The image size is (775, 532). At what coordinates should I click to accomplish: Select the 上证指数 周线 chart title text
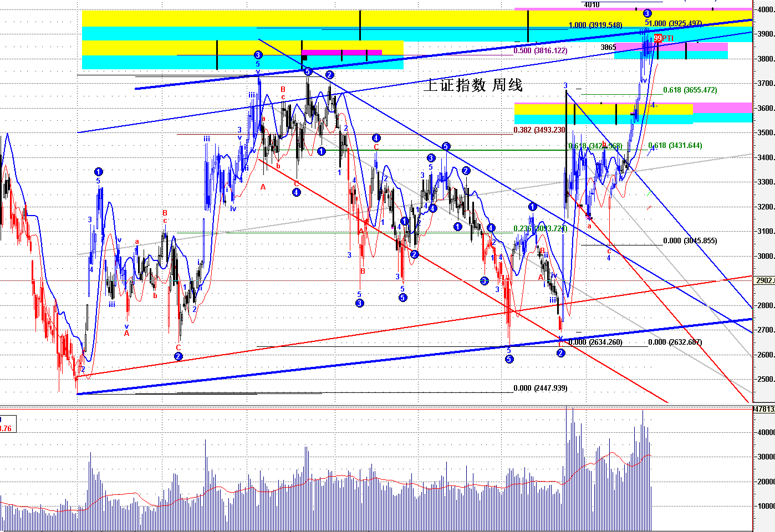[473, 85]
